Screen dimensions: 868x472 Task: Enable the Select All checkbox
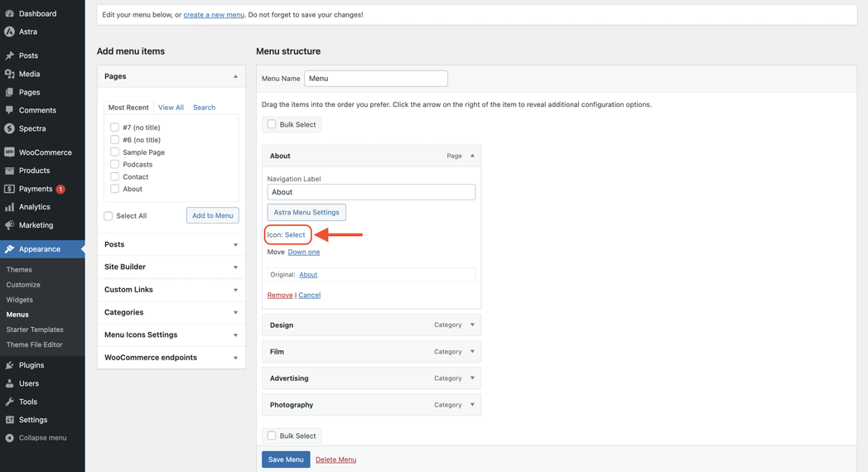pos(108,216)
